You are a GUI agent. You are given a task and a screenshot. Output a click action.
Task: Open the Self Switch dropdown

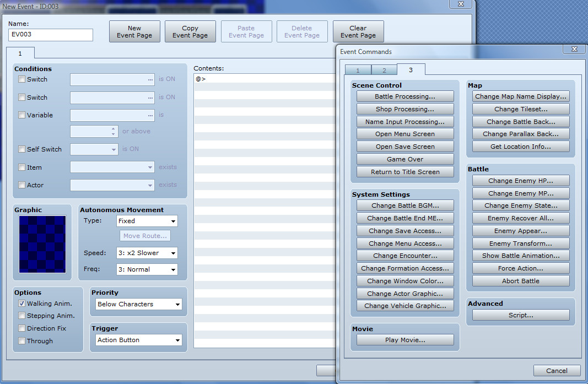pos(94,149)
